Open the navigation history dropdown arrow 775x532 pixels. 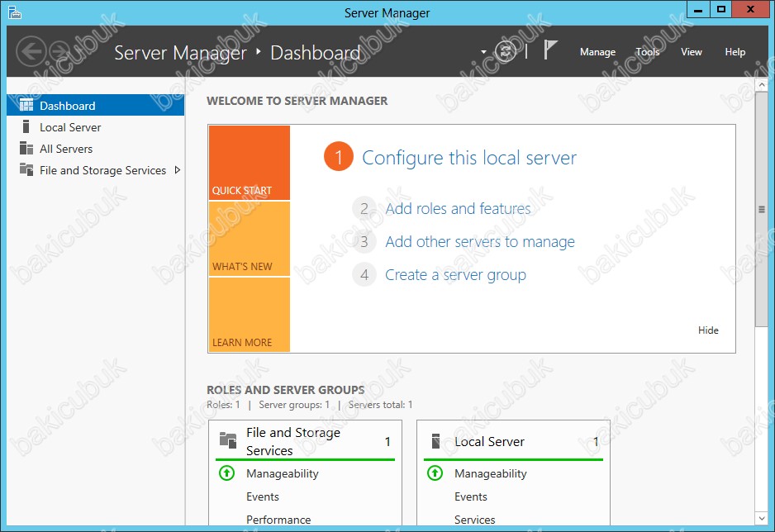coord(483,51)
